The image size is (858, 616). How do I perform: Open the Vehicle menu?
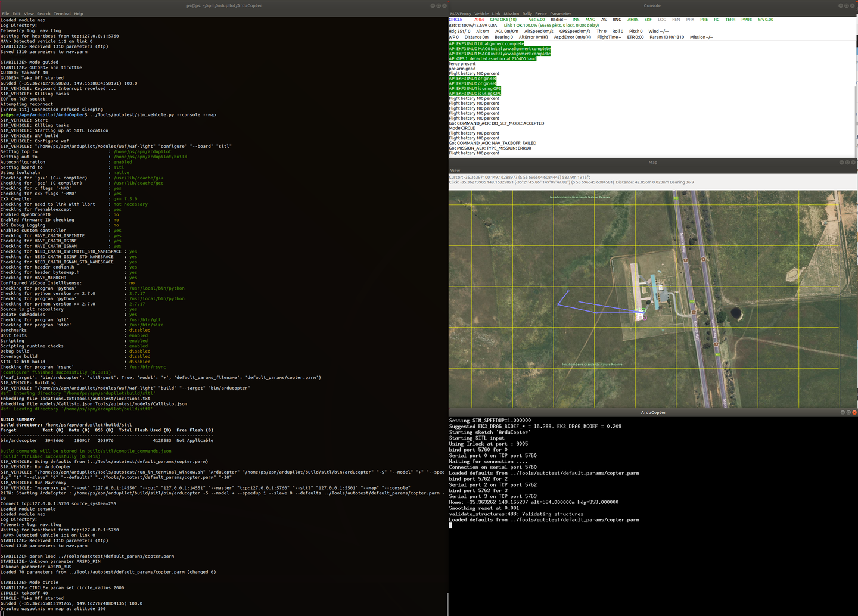point(482,13)
